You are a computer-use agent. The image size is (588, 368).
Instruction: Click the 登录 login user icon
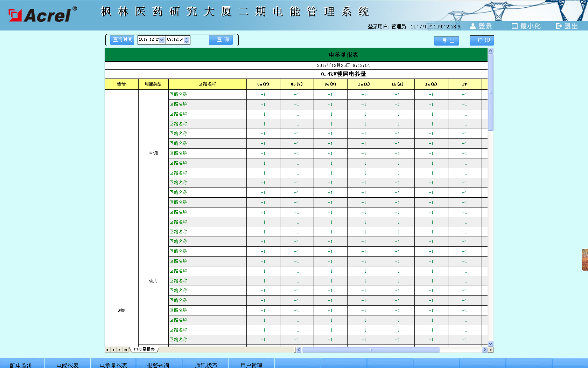click(x=473, y=26)
